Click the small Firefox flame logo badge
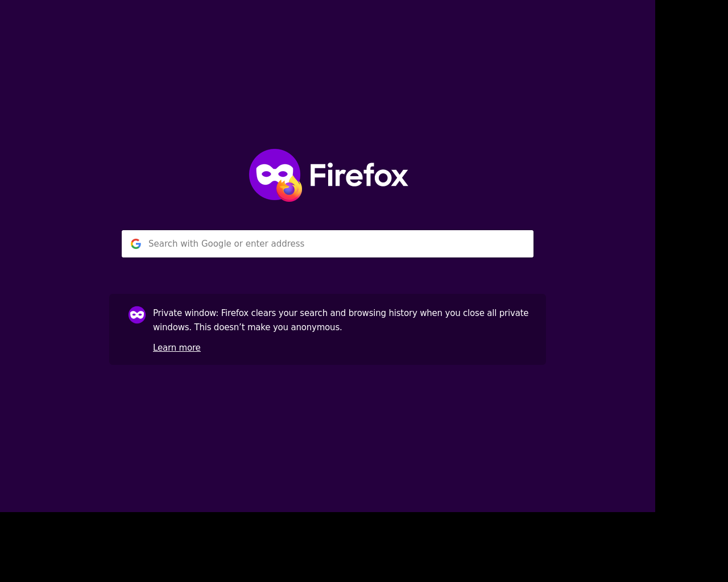The height and width of the screenshot is (582, 728). (289, 189)
